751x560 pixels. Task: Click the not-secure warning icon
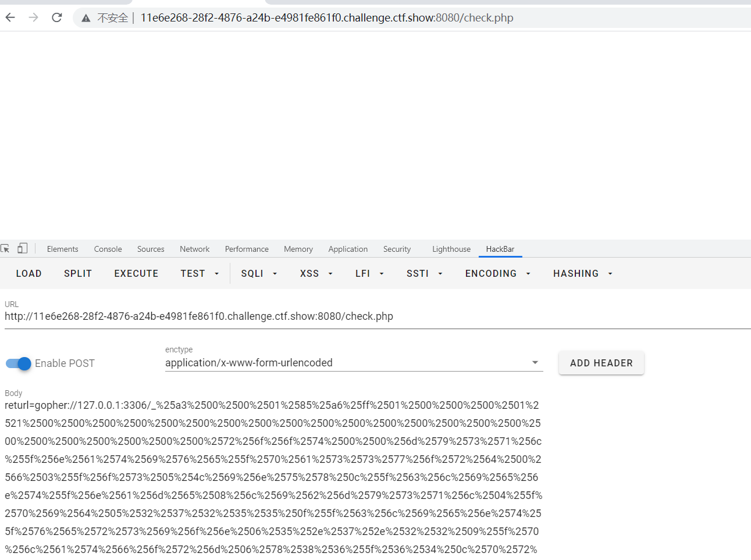(86, 18)
